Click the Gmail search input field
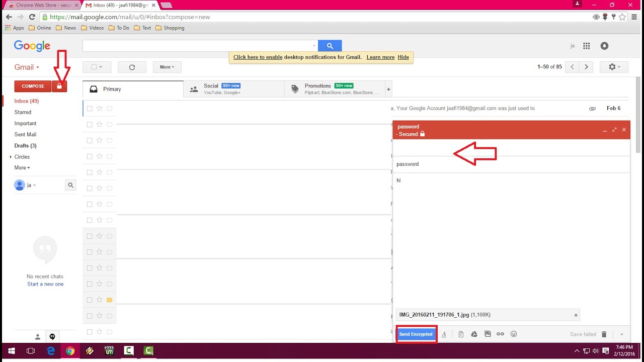This screenshot has width=644, height=362. pos(200,46)
